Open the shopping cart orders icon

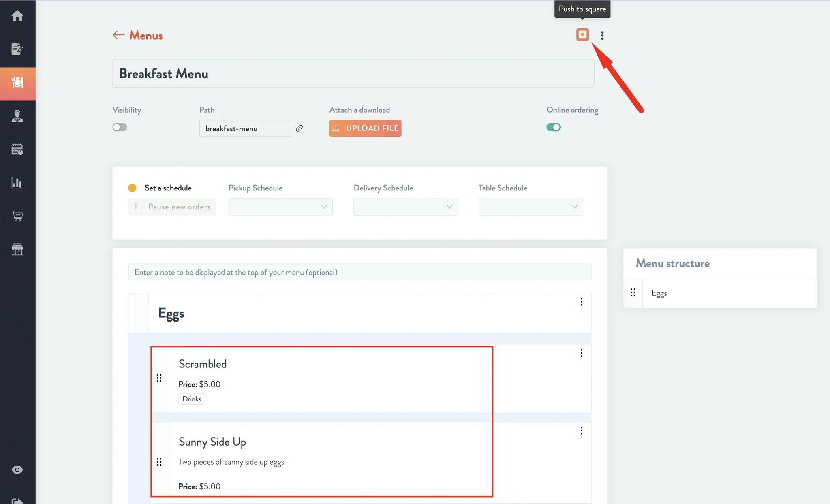pos(17,216)
